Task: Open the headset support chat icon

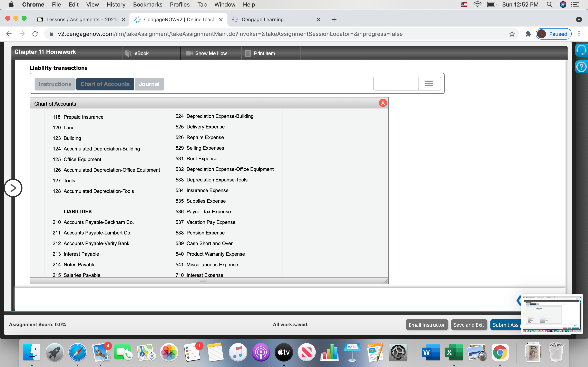Action: point(581,50)
